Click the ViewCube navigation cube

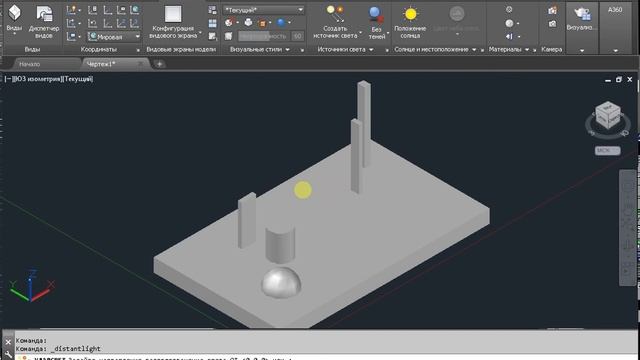(608, 115)
